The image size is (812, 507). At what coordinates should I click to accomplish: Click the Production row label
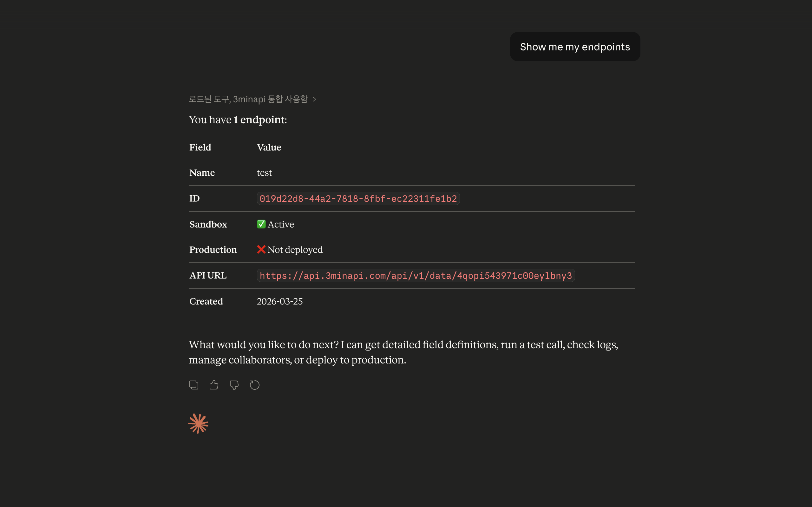(213, 249)
